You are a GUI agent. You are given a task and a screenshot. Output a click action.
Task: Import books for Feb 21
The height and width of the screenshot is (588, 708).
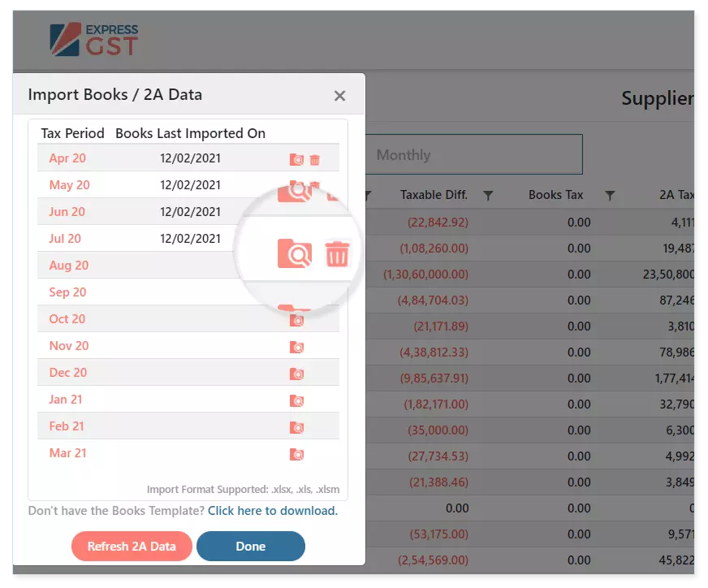pos(296,426)
